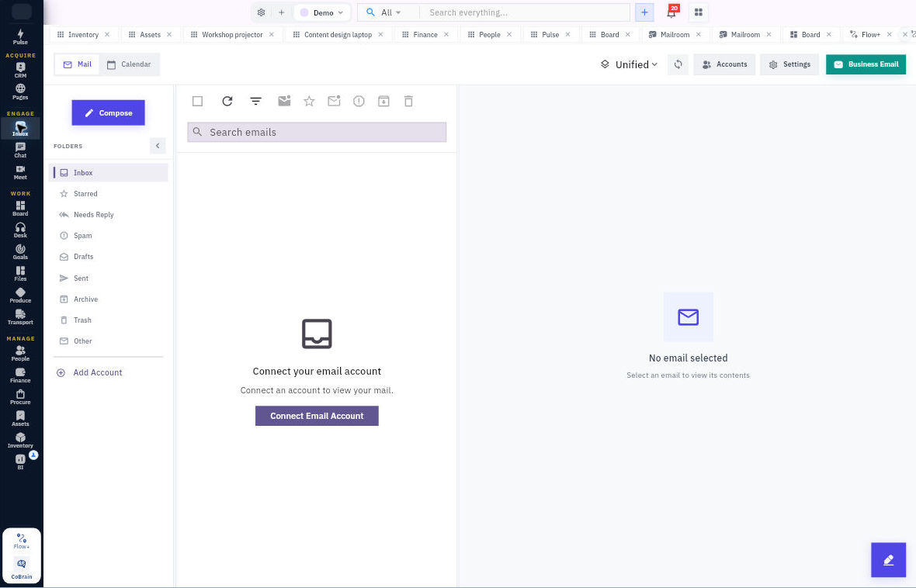Open the Finance module in the sidebar

[20, 375]
